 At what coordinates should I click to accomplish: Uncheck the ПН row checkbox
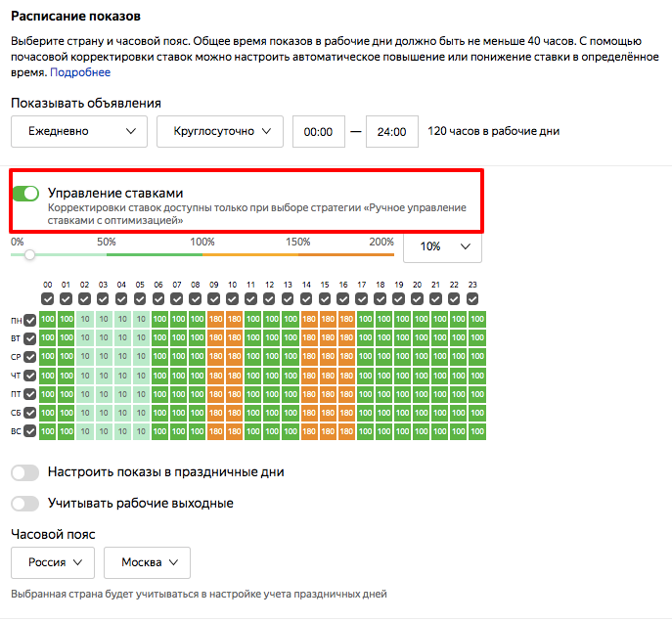tap(30, 320)
